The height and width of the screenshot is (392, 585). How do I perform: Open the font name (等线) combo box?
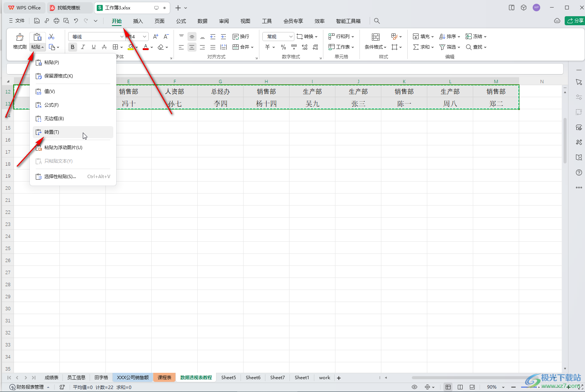coord(96,37)
